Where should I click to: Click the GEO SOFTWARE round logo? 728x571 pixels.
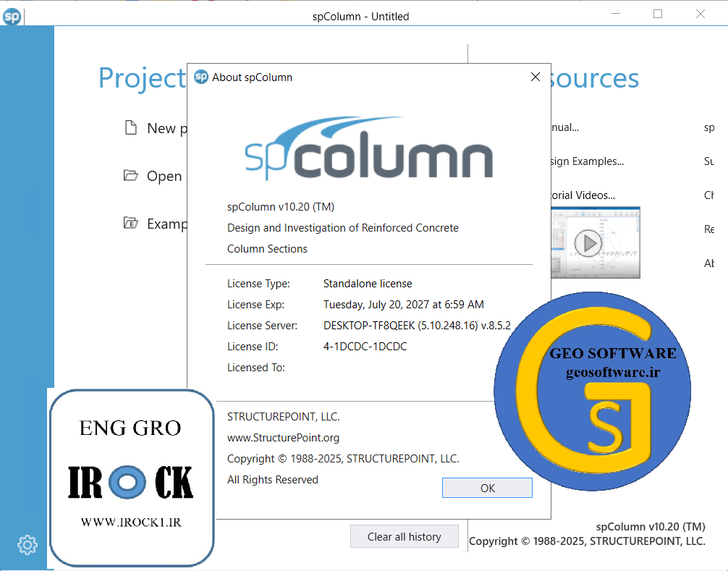click(592, 391)
